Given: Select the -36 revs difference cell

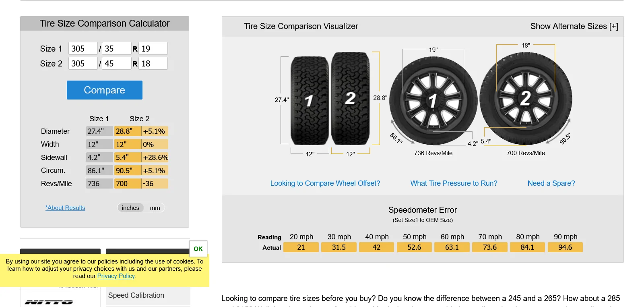Looking at the screenshot, I should [155, 184].
